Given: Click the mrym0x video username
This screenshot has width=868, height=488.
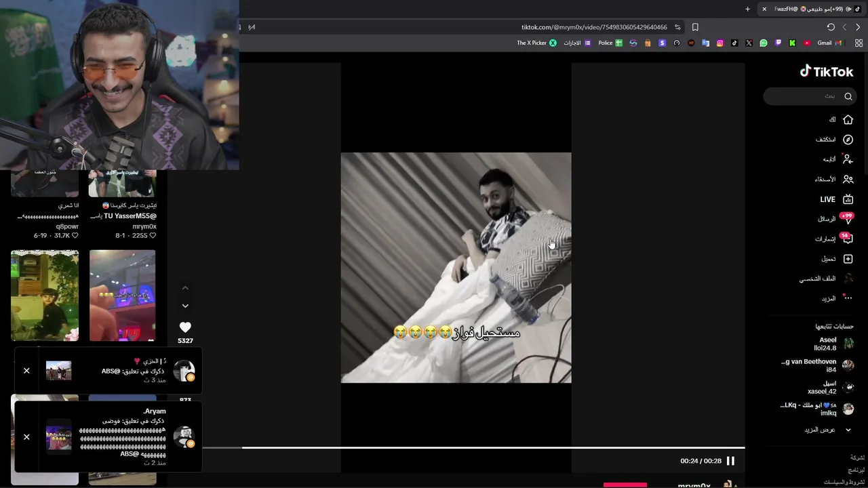Looking at the screenshot, I should (144, 226).
